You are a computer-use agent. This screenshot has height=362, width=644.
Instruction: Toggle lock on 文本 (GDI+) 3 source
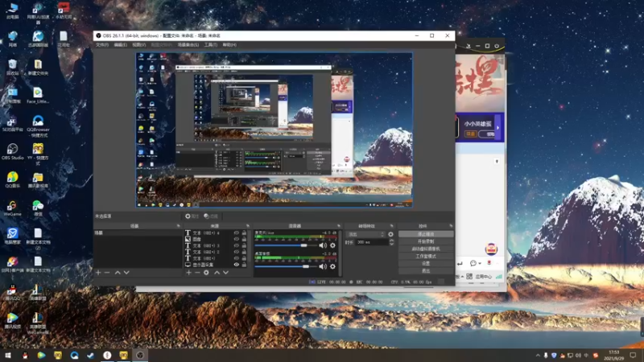244,245
